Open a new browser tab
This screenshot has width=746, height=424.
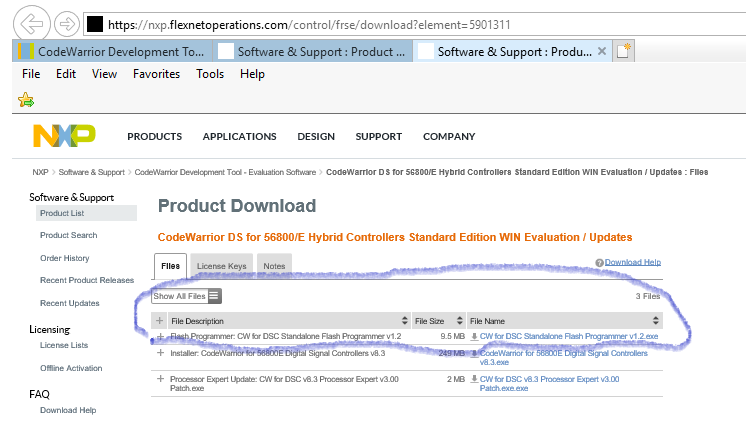624,51
